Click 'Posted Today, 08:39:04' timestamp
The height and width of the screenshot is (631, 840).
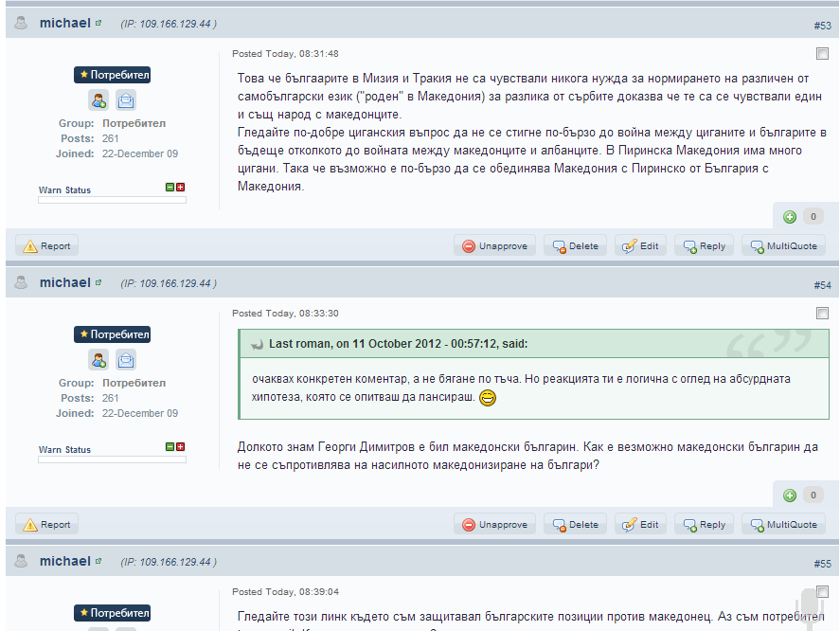point(285,592)
